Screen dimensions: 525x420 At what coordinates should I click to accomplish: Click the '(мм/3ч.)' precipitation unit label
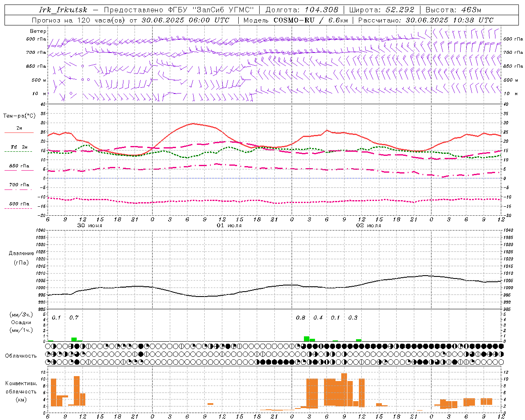(21, 315)
